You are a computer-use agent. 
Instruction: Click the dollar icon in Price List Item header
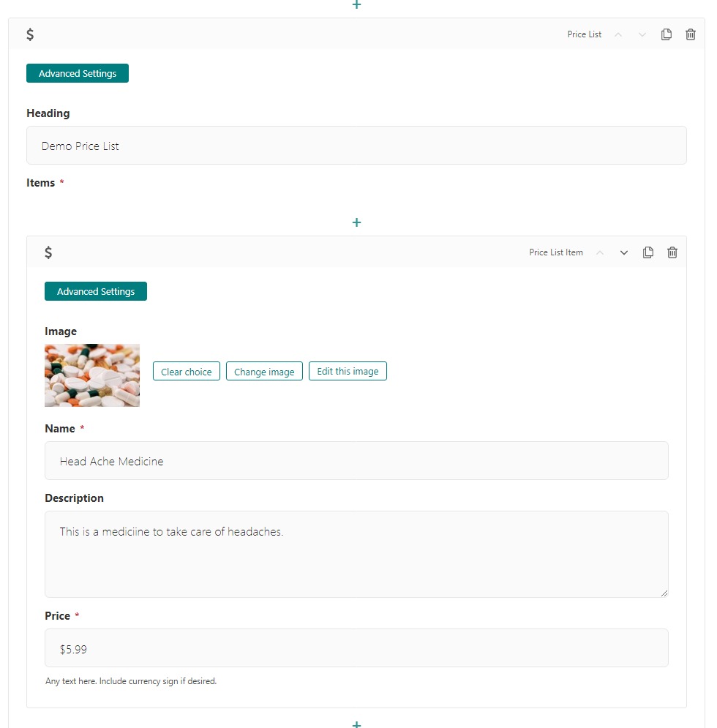pos(48,252)
